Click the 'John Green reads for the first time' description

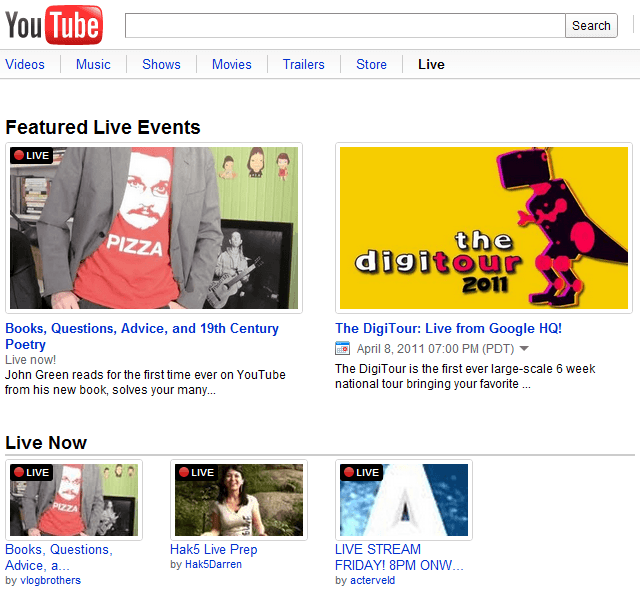click(145, 382)
